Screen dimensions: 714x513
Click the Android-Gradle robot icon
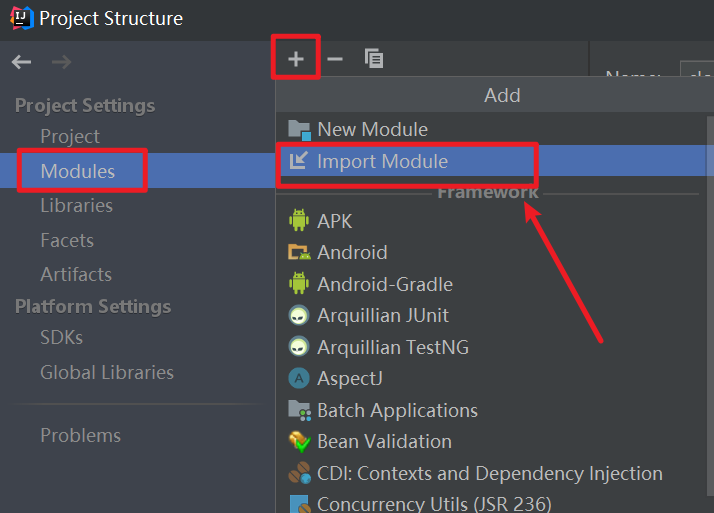coord(299,283)
